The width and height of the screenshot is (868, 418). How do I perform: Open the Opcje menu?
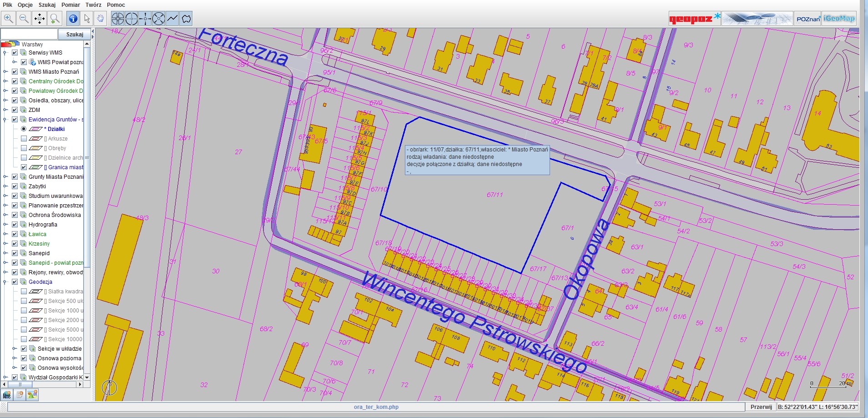click(x=25, y=5)
